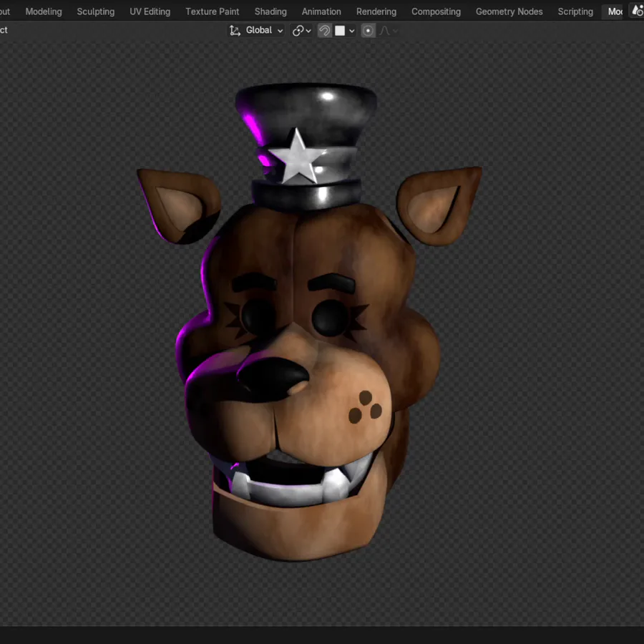Toggle the magnet snapping button
Image resolution: width=644 pixels, height=644 pixels.
(x=324, y=30)
